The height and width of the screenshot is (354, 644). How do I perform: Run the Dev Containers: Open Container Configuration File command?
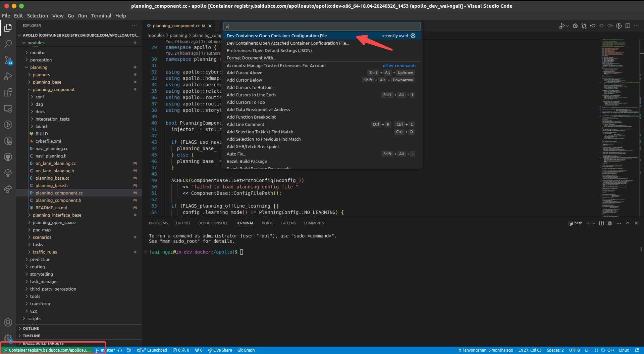(277, 36)
